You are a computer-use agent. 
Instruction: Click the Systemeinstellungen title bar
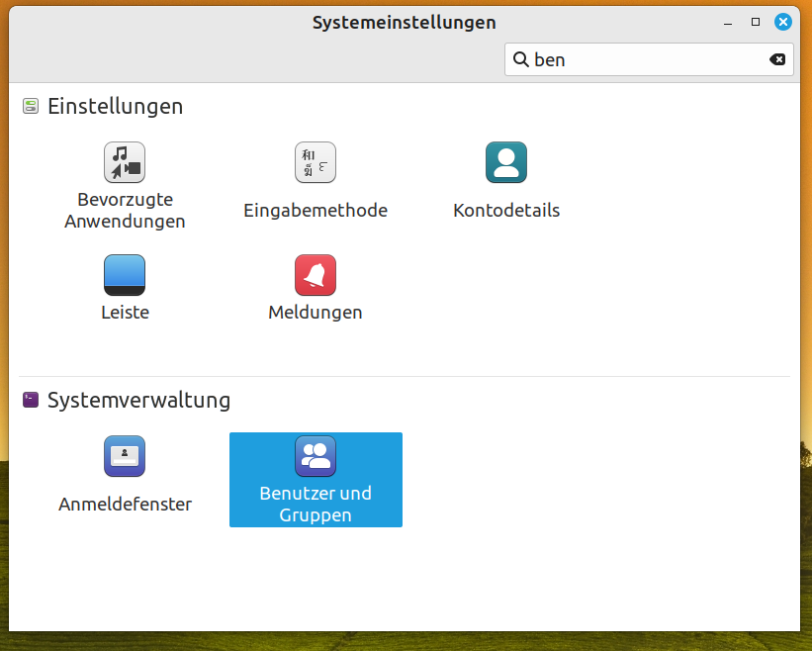click(x=404, y=22)
